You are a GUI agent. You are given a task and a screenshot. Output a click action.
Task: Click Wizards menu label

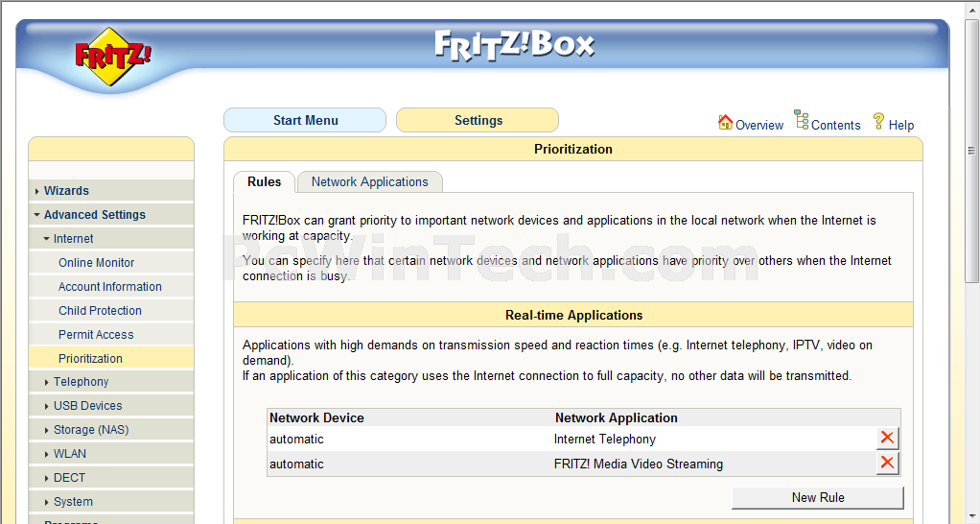[66, 191]
